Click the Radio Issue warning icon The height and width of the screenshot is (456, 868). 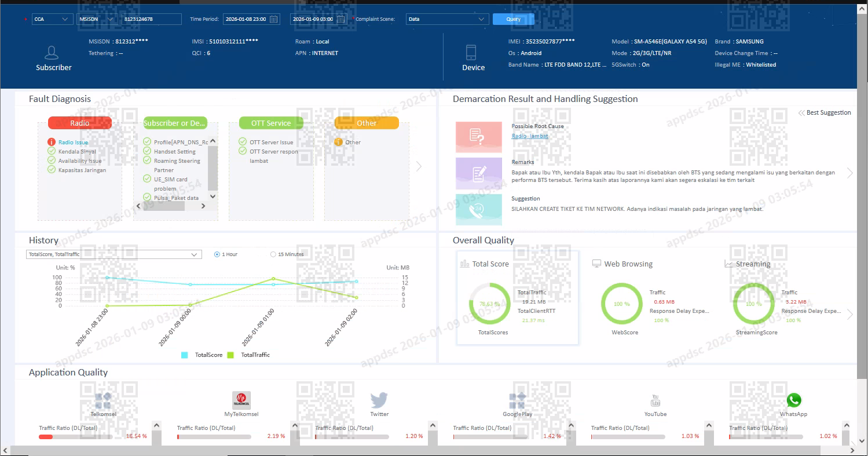click(x=52, y=142)
